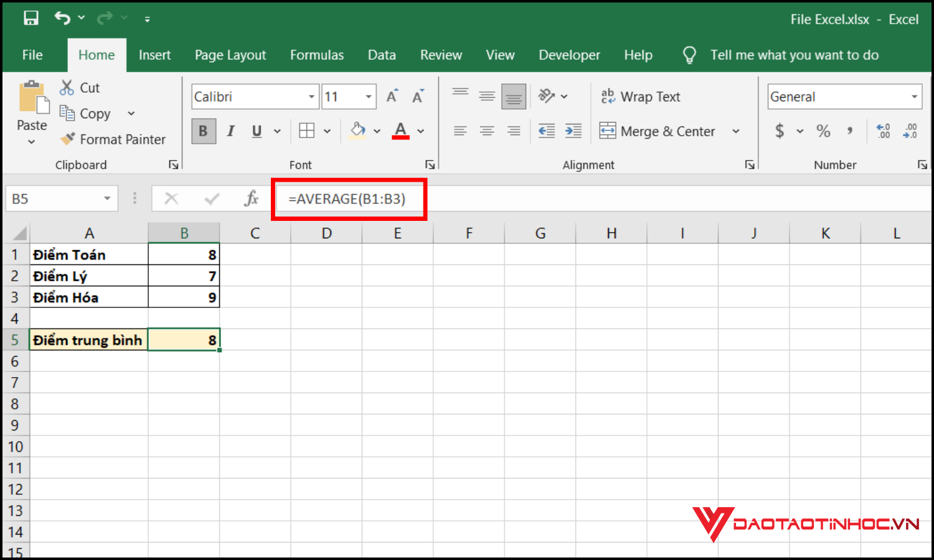Click the Increase Indent icon

pos(573,131)
